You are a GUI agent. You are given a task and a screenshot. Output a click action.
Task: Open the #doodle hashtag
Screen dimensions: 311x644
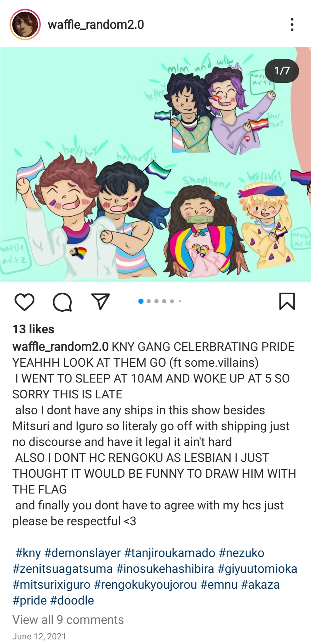[72, 600]
